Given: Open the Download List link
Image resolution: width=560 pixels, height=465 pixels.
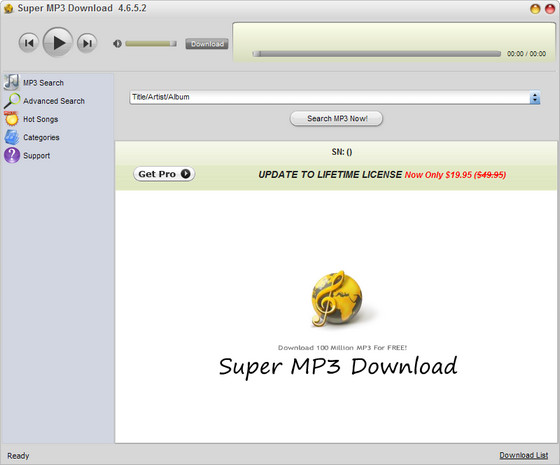Looking at the screenshot, I should coord(524,455).
